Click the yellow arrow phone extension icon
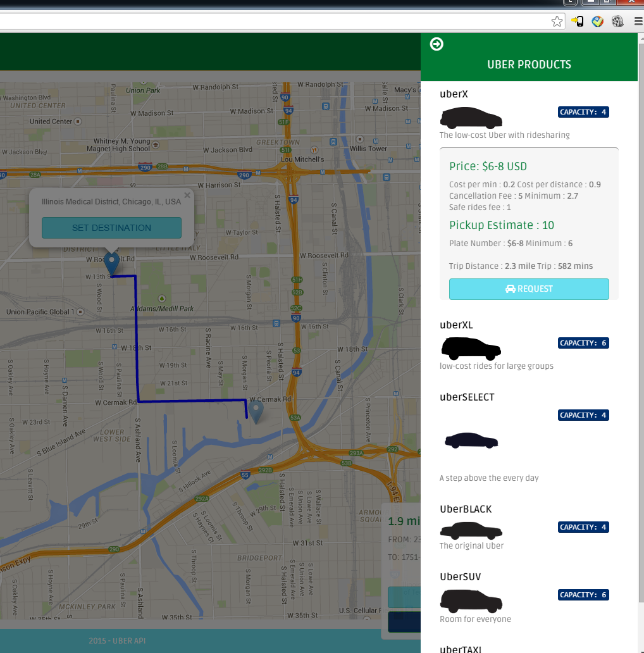The image size is (644, 653). click(x=578, y=22)
